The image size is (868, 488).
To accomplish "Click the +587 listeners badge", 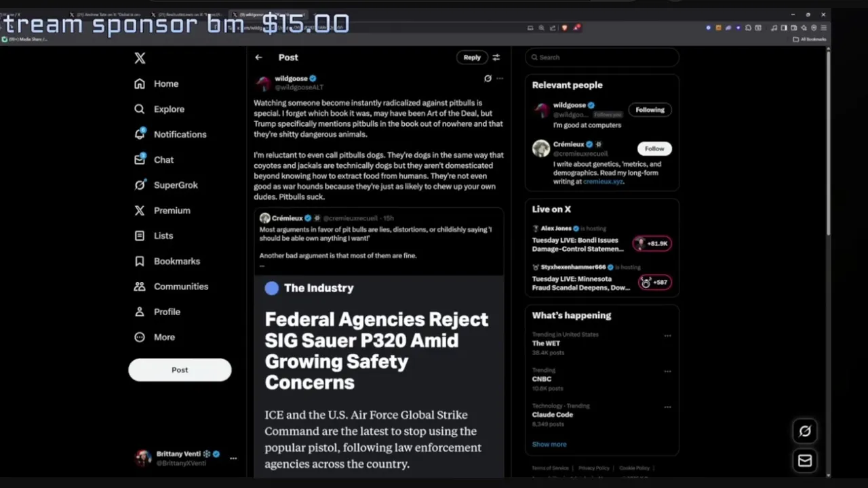I will (654, 282).
